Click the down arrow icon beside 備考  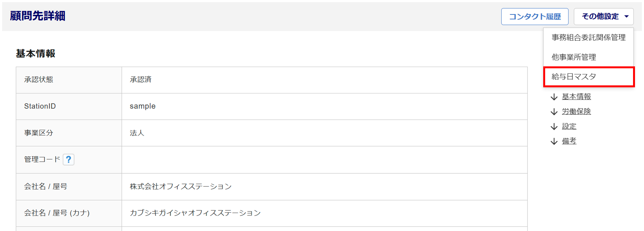coord(554,141)
